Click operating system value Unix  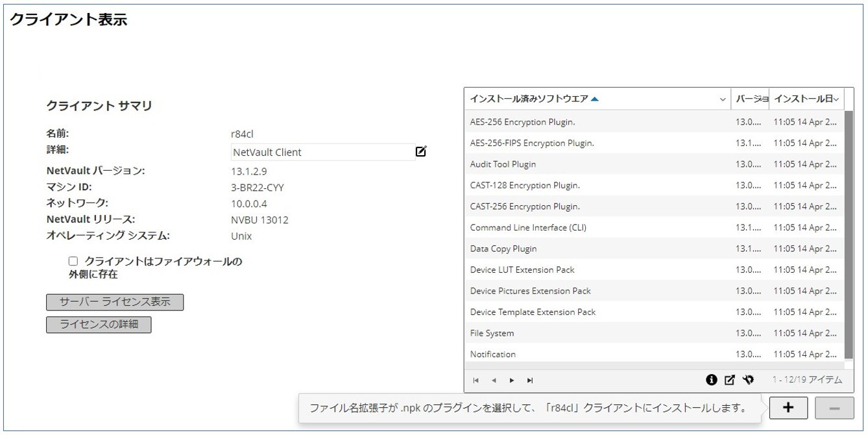tap(241, 236)
